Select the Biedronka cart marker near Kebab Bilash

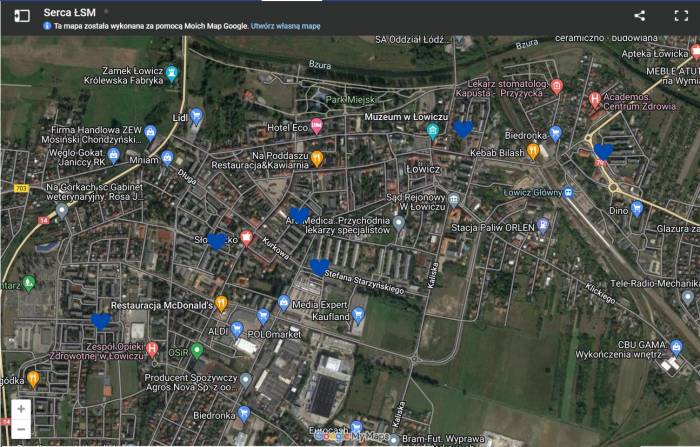pos(555,133)
